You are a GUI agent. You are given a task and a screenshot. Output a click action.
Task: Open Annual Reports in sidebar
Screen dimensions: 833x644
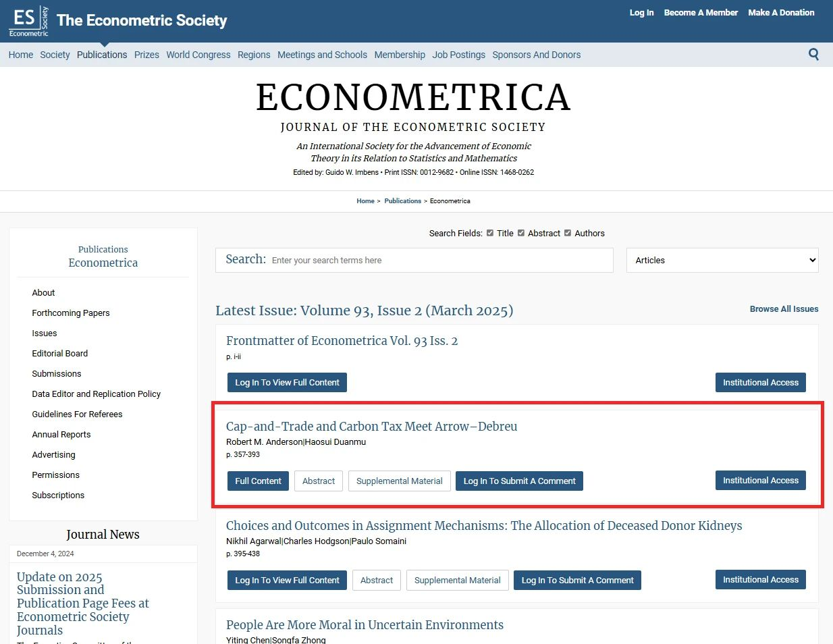coord(61,434)
